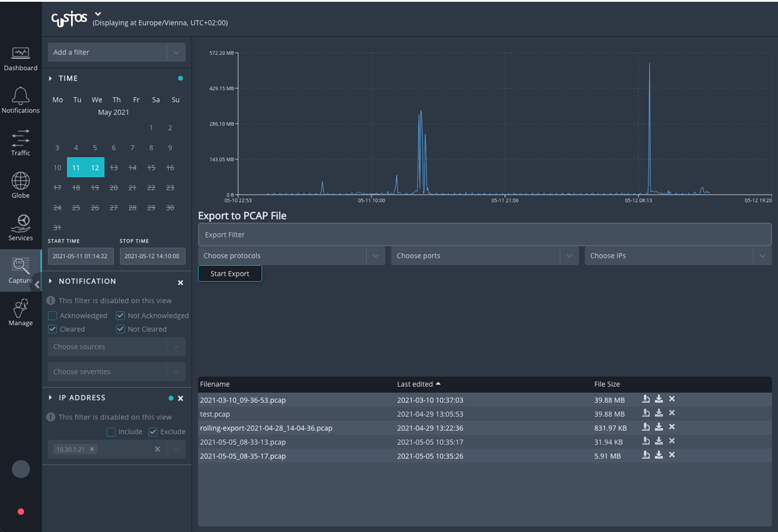Click the Export Filter input field
This screenshot has height=532, width=778.
coord(485,235)
